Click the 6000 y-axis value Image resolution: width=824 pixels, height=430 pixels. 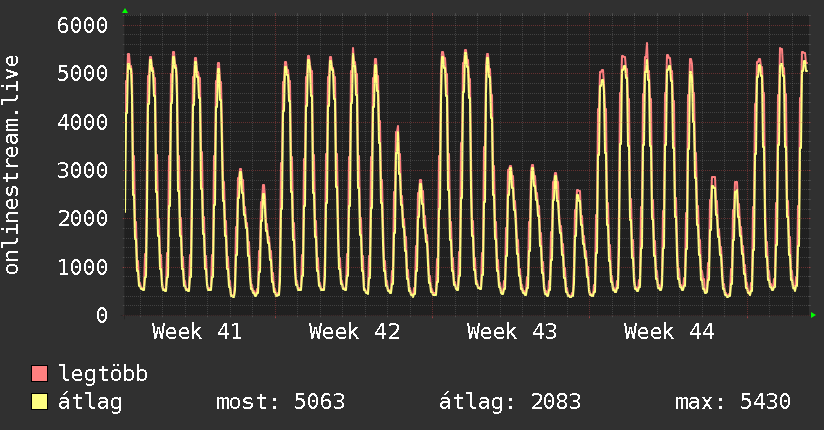tap(82, 25)
